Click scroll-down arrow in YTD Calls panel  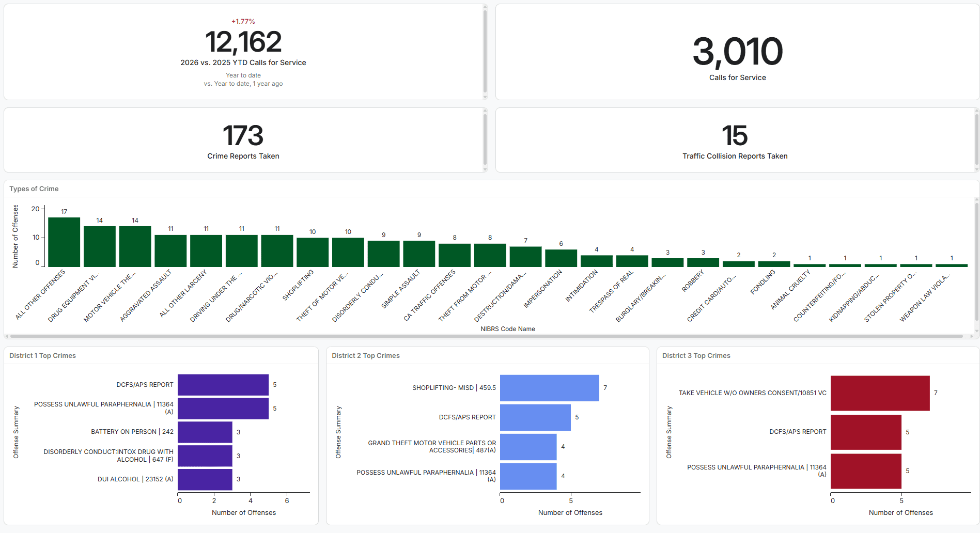pos(485,97)
